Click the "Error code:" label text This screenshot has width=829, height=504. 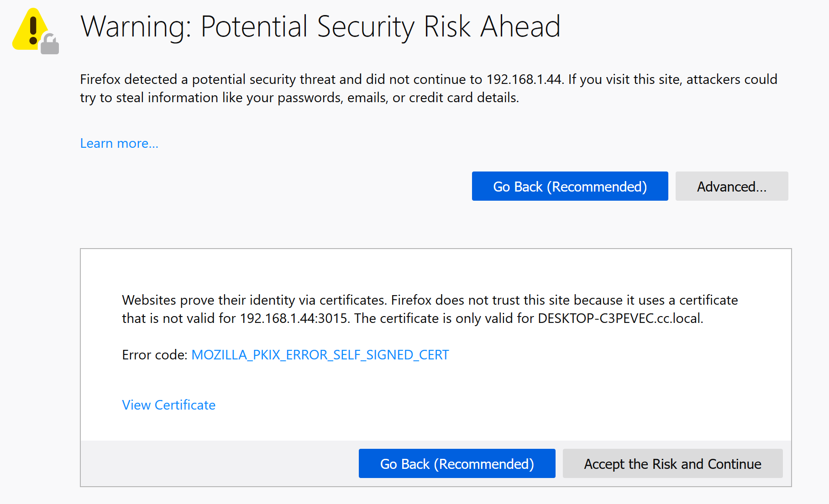[x=154, y=355]
